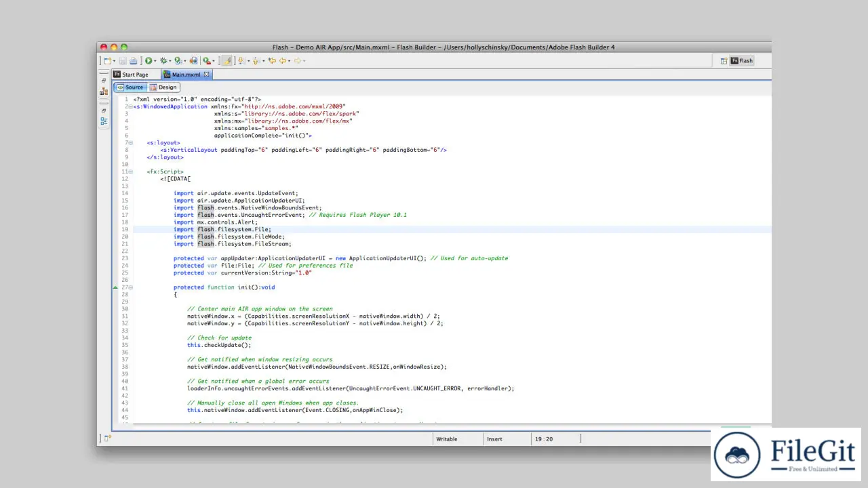Click the External Tools run icon

pos(207,61)
